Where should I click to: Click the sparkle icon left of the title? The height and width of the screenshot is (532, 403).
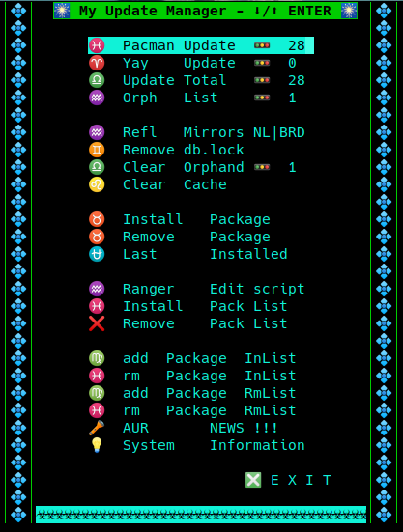(x=62, y=11)
